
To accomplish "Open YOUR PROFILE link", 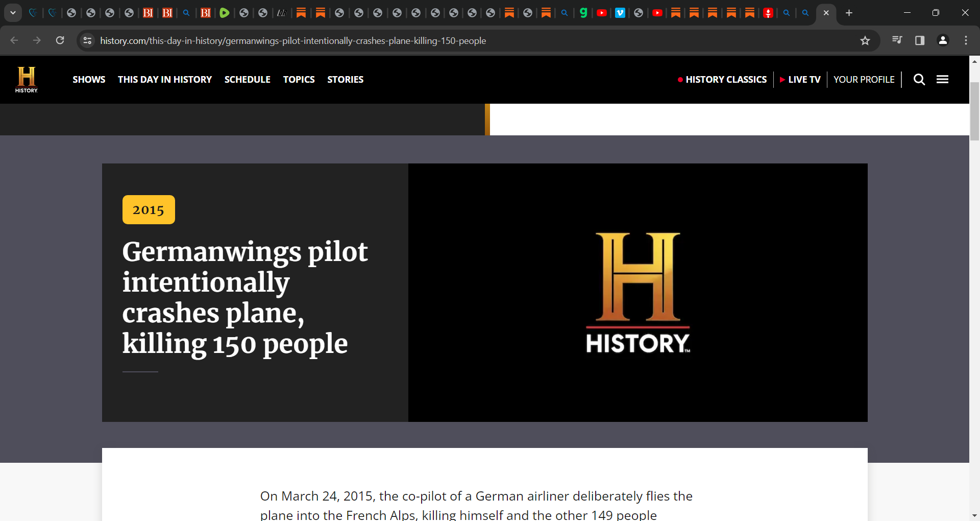I will 864,80.
